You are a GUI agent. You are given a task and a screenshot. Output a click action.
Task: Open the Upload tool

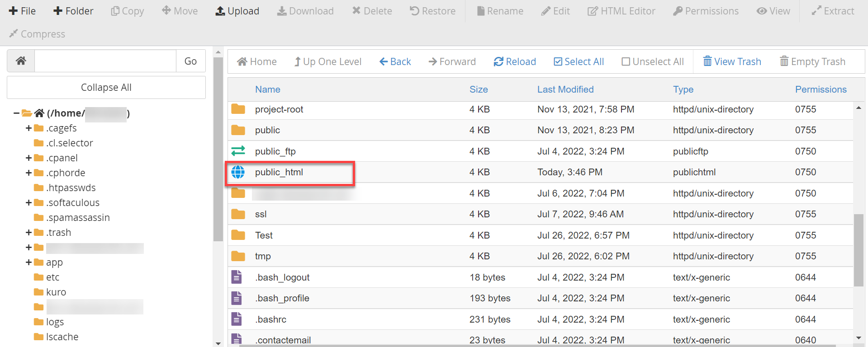pos(237,11)
